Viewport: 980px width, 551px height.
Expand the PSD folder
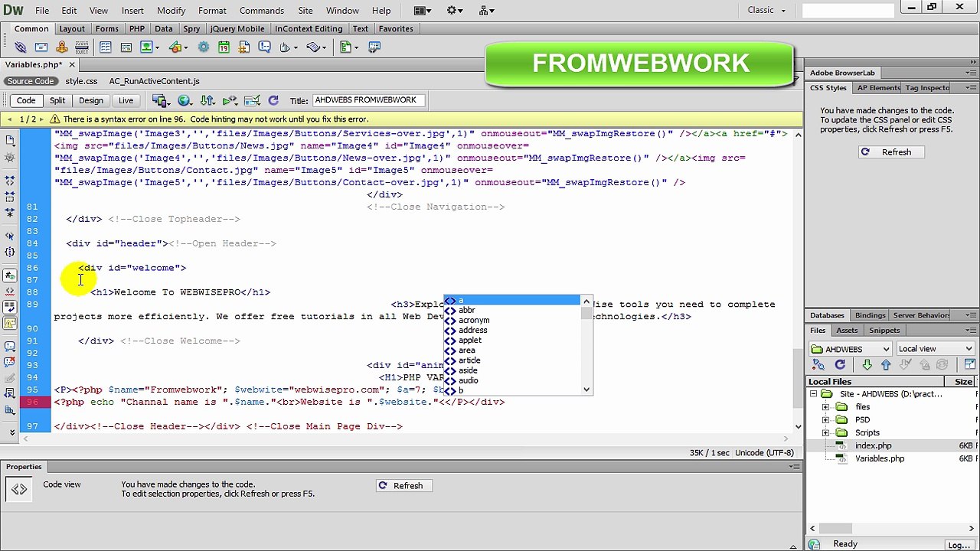[x=826, y=420]
